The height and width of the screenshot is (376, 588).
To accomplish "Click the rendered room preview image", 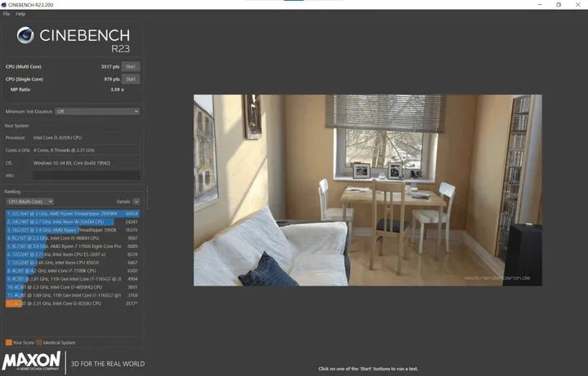I will tap(367, 190).
